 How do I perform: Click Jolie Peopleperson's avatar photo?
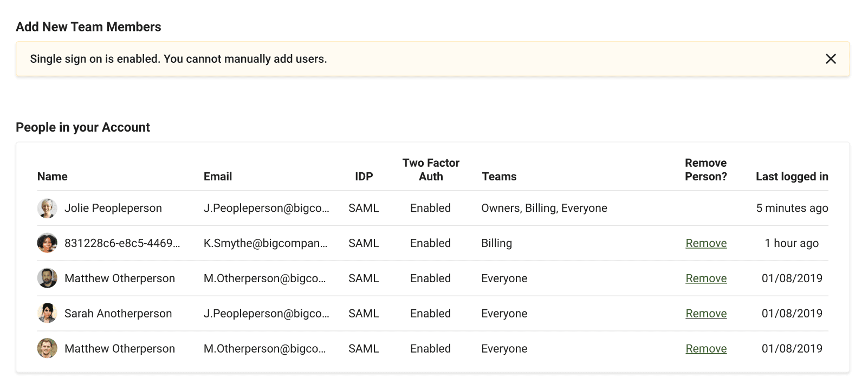tap(47, 208)
